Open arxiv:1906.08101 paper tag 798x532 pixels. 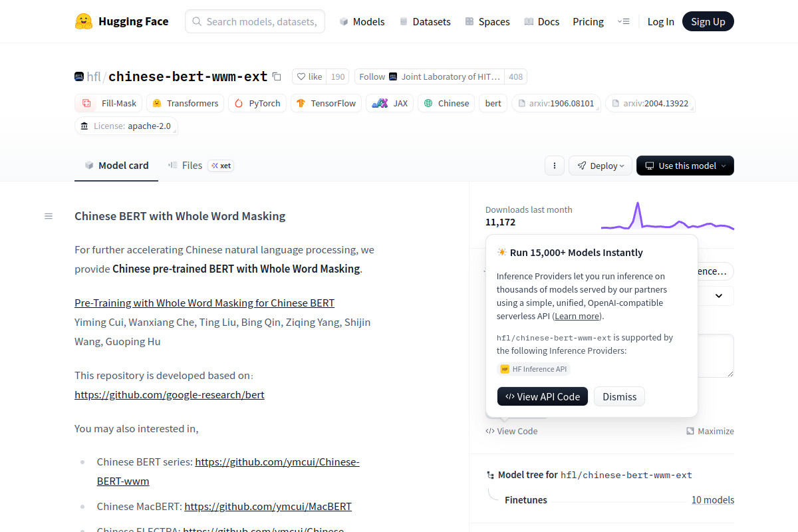point(557,103)
